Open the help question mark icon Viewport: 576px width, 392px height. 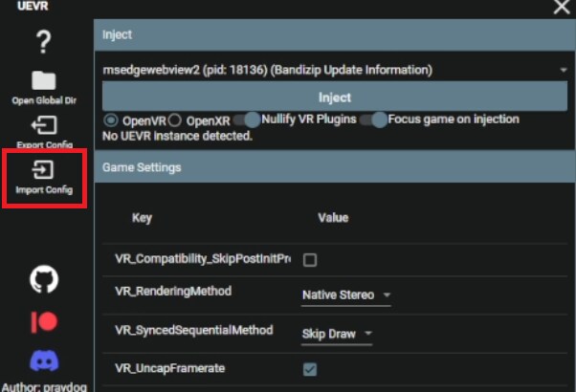[44, 41]
